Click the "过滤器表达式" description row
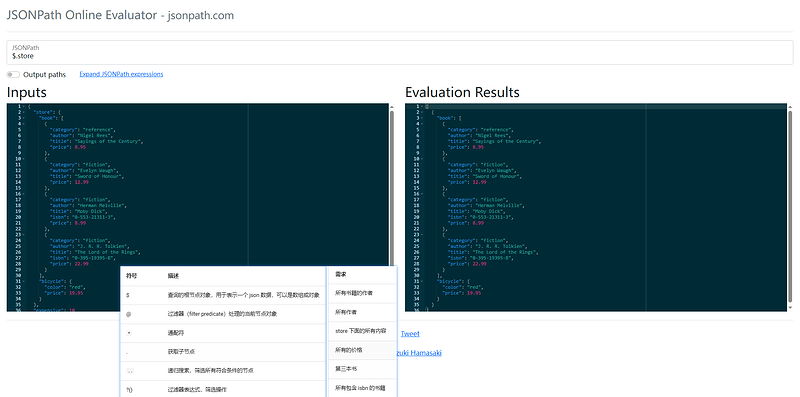 (x=223, y=389)
